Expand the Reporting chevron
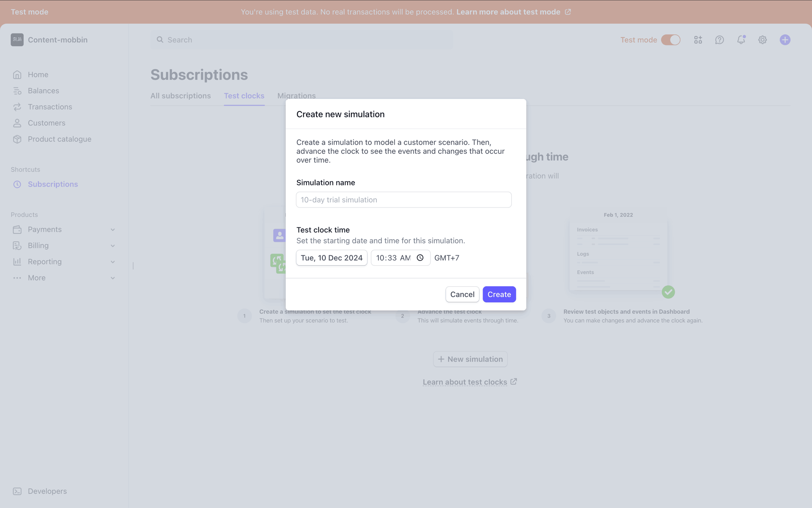This screenshot has height=508, width=812. pos(112,262)
